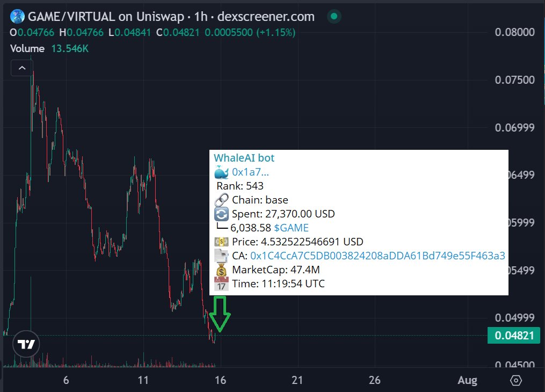
Task: Open the $GAME token link
Action: (x=291, y=228)
